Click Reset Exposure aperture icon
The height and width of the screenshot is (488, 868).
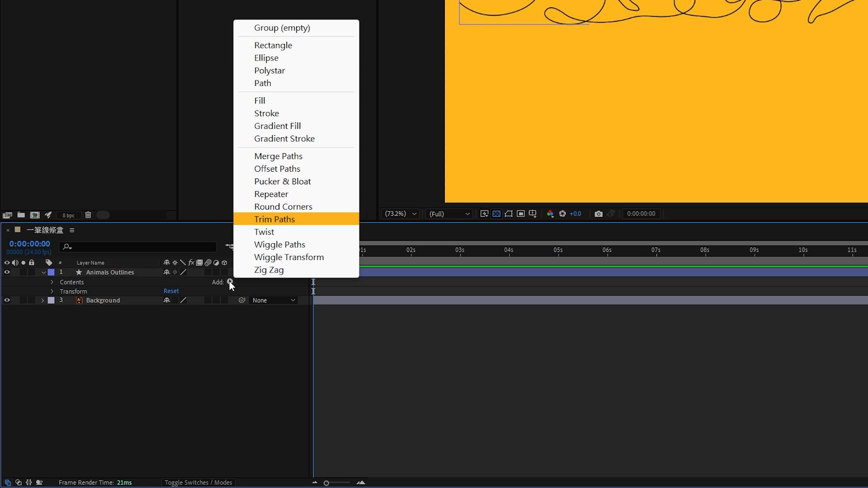click(x=562, y=214)
